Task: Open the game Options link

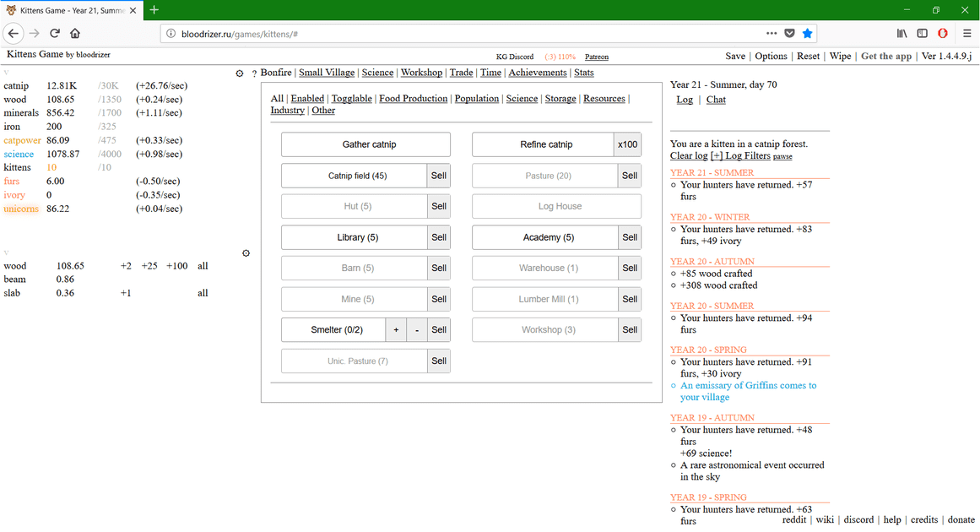Action: pyautogui.click(x=771, y=56)
